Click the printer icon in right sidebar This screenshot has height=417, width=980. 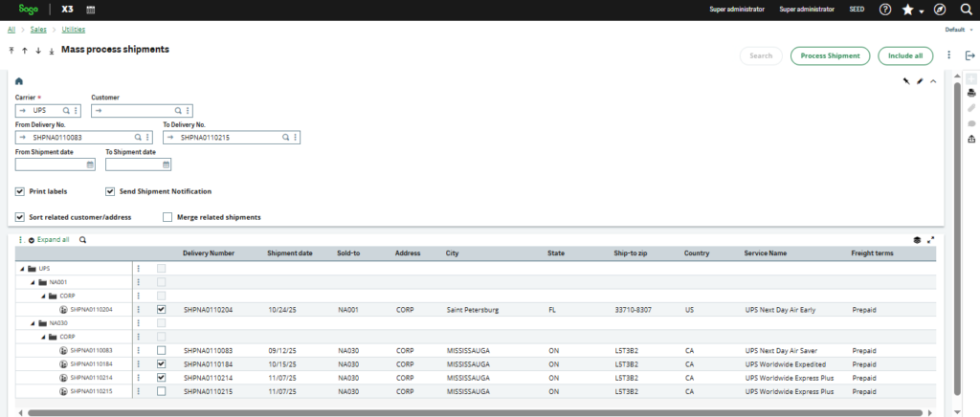pyautogui.click(x=971, y=93)
